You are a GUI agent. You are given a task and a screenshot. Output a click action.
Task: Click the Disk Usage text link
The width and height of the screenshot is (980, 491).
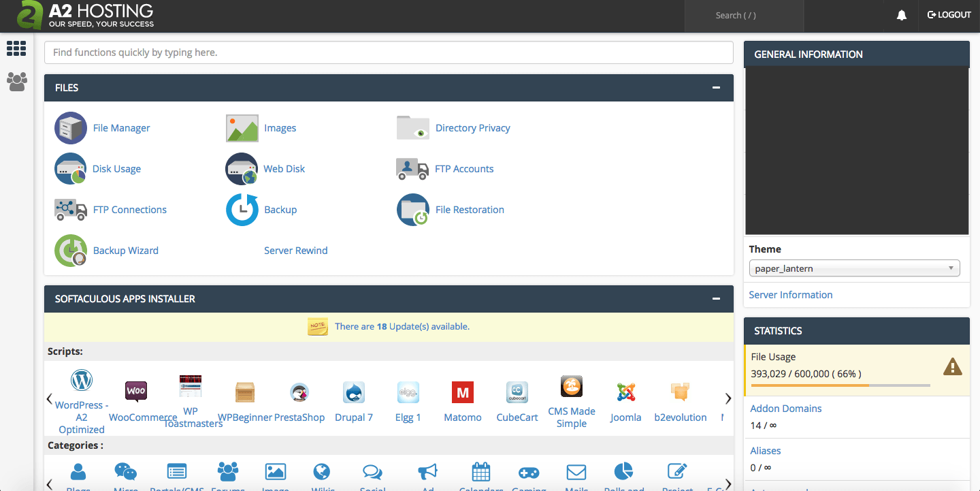pos(117,169)
